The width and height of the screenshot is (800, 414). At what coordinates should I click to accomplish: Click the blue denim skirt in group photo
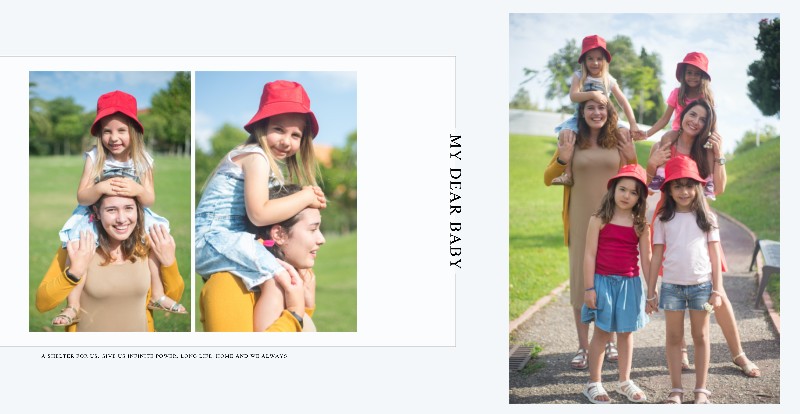point(615,302)
